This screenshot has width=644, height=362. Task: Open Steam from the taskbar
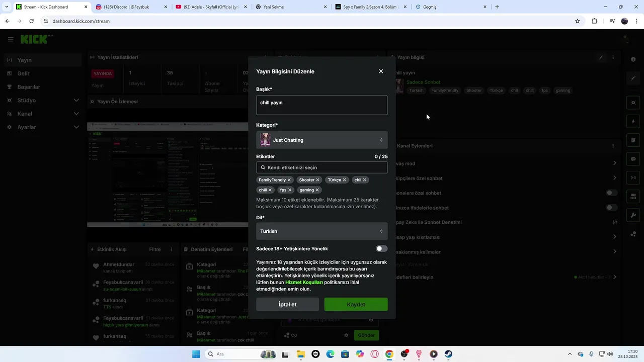[x=448, y=354]
